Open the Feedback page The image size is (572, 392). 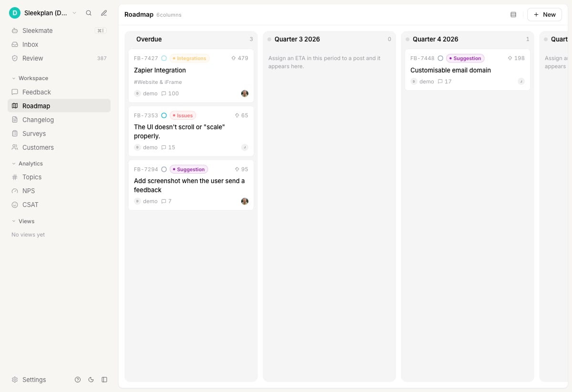click(59, 92)
